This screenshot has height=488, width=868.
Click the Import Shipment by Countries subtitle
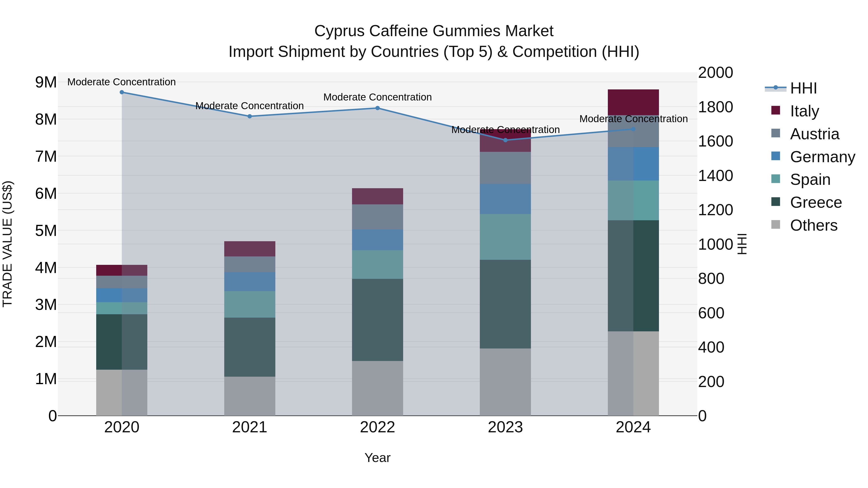434,52
